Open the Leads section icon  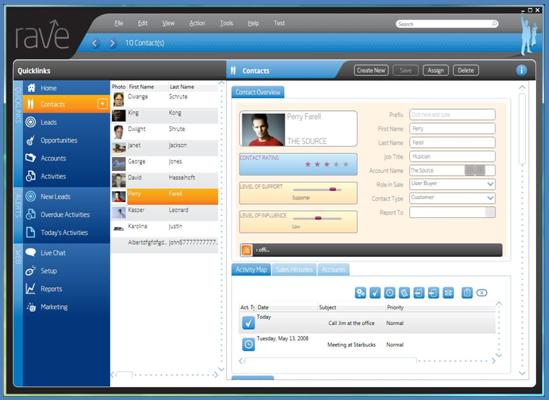coord(31,122)
